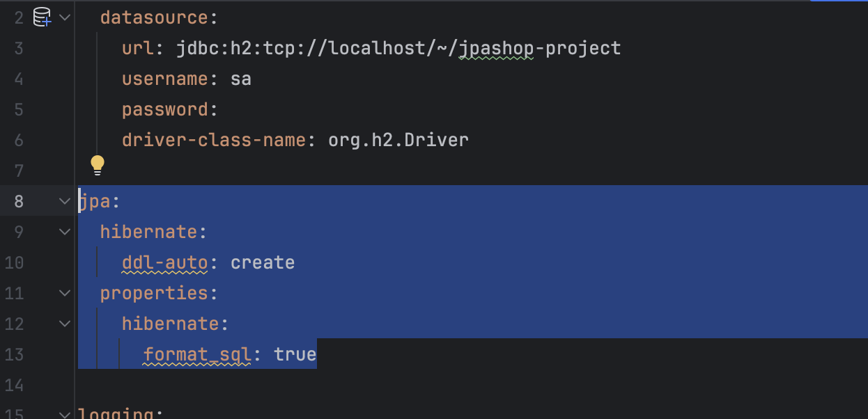Click the create value of ddl-auto
868x419 pixels.
263,262
